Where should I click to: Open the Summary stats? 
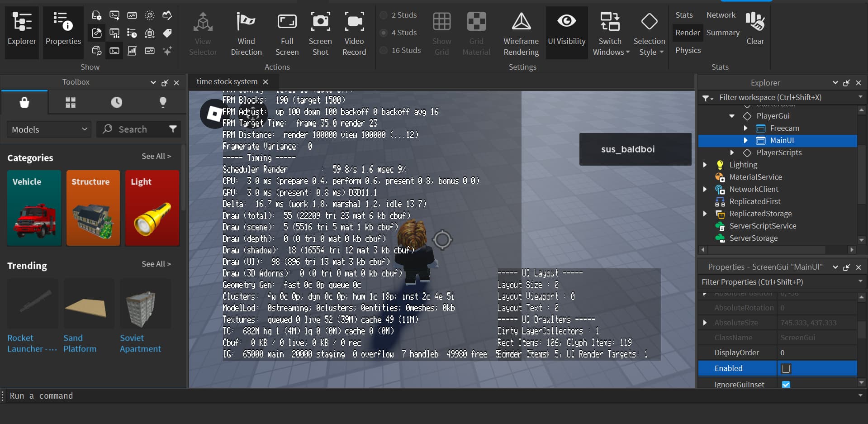[x=723, y=33]
